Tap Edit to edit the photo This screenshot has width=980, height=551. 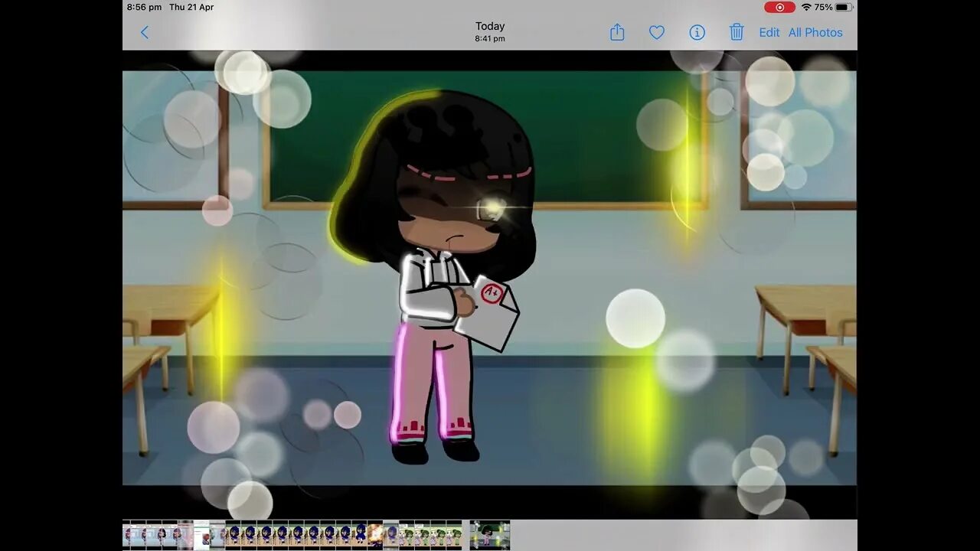tap(769, 32)
